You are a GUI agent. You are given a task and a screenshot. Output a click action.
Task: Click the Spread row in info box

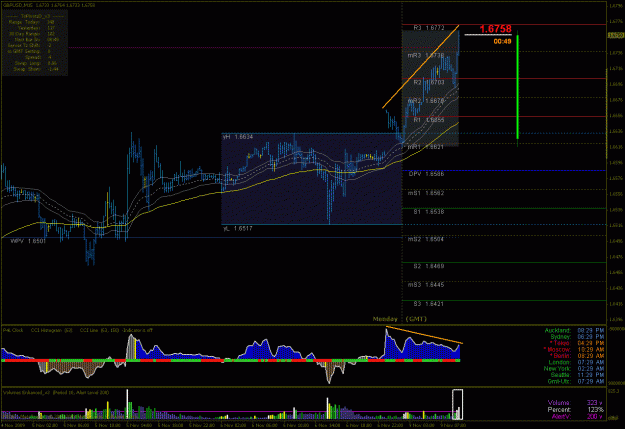(x=38, y=57)
